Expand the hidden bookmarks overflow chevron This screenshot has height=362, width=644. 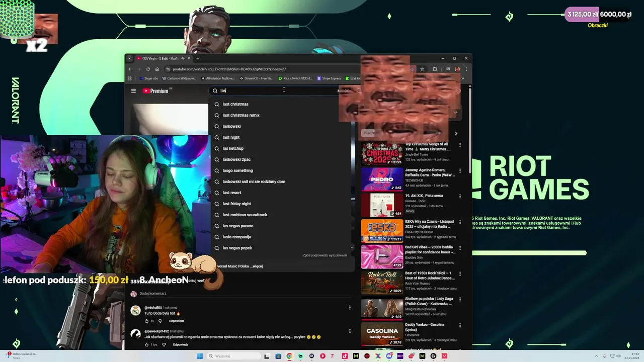pos(463,78)
